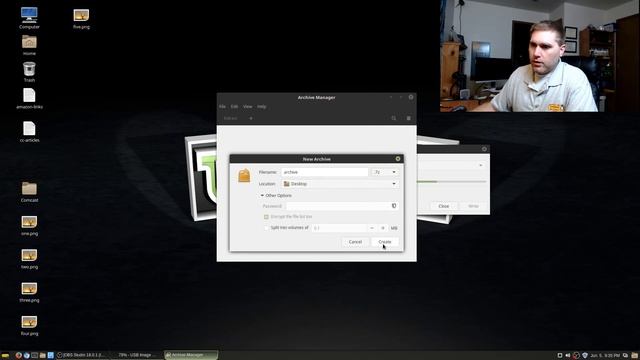This screenshot has height=360, width=640.
Task: Open the blue document launcher in panel
Action: click(x=51, y=356)
